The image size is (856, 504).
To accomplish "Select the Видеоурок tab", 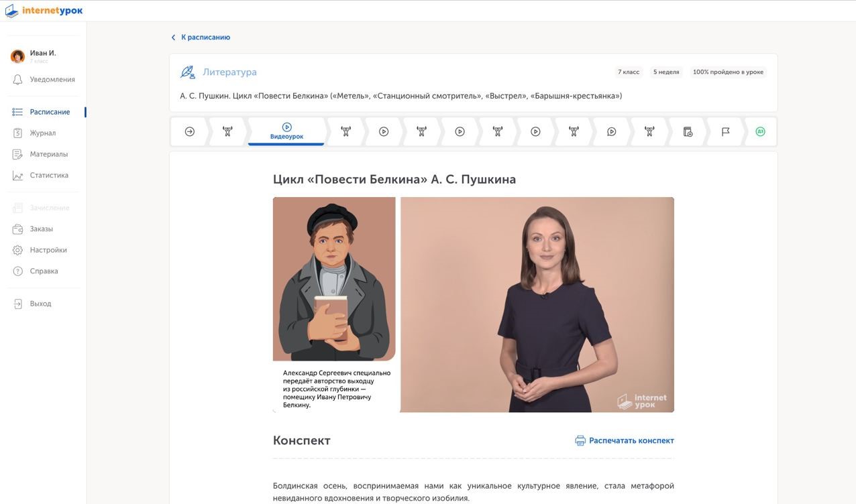I will coord(286,131).
